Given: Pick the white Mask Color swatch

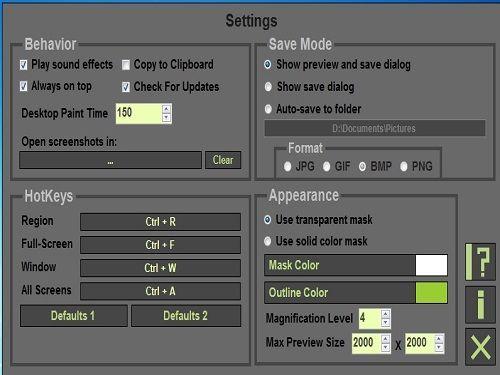Looking at the screenshot, I should (x=431, y=265).
